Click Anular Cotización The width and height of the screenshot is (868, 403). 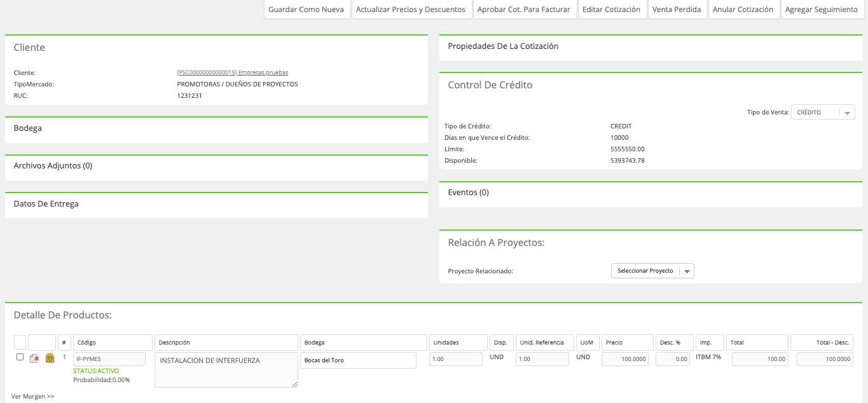(x=743, y=10)
